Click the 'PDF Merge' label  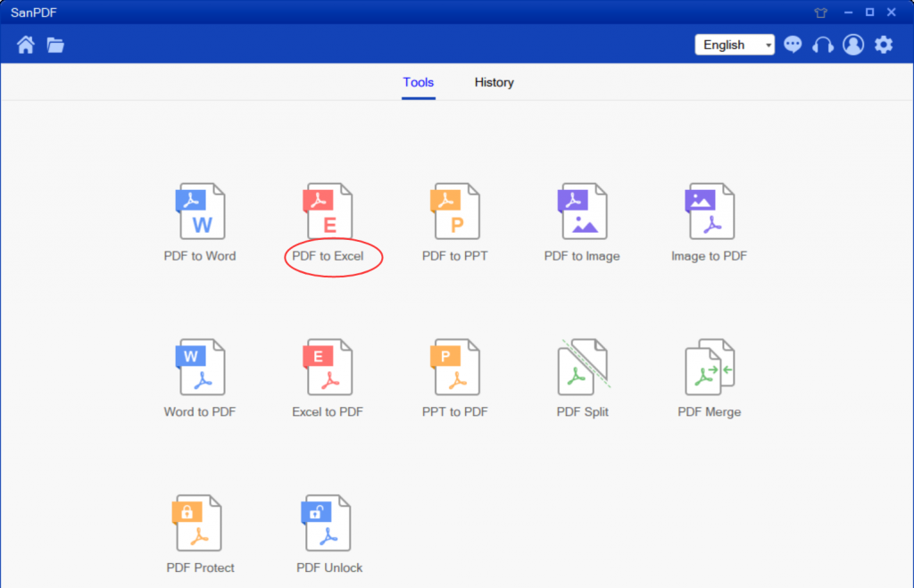tap(710, 412)
